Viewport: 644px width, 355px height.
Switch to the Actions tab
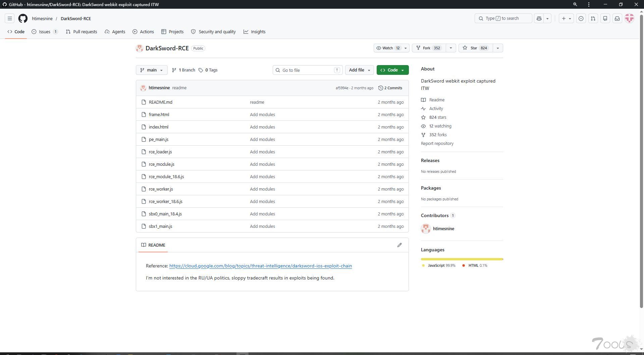pos(143,32)
